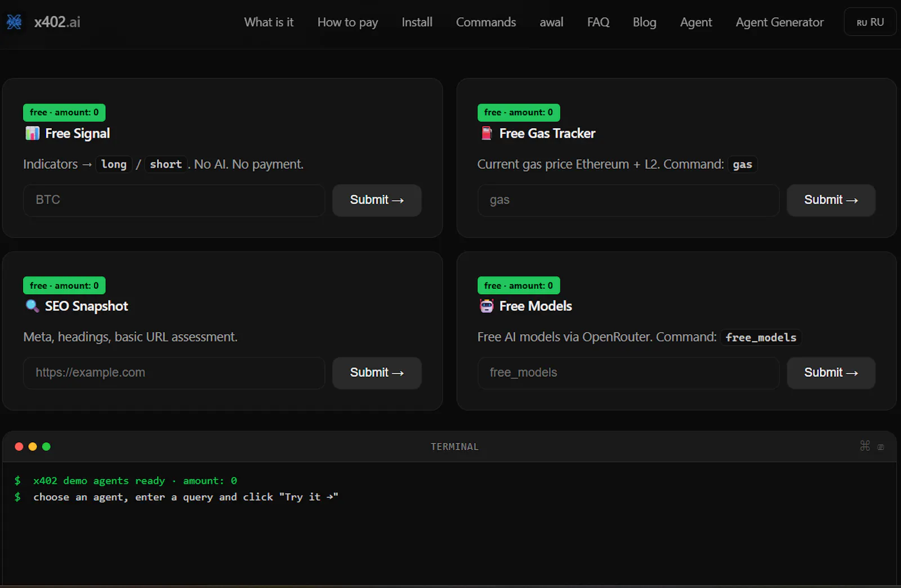Click the green terminal dot
Image resolution: width=901 pixels, height=588 pixels.
click(x=46, y=447)
